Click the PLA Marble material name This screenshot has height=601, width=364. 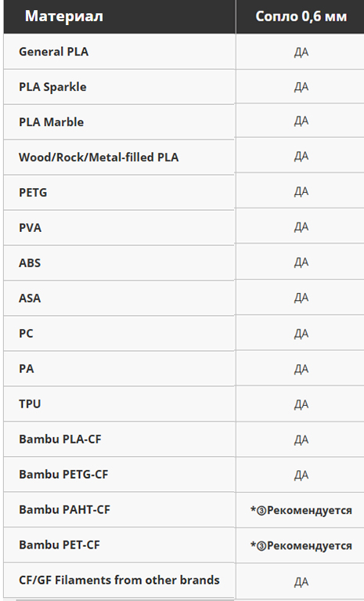[52, 122]
